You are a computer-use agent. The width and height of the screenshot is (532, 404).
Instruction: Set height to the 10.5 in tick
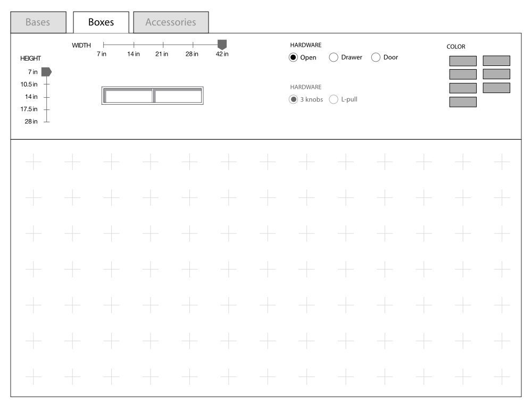coord(47,84)
